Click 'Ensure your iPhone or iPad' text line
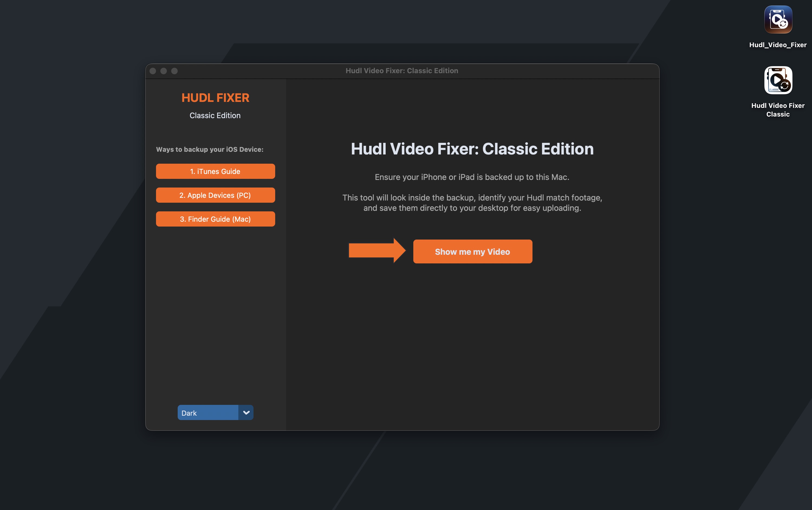 472,177
